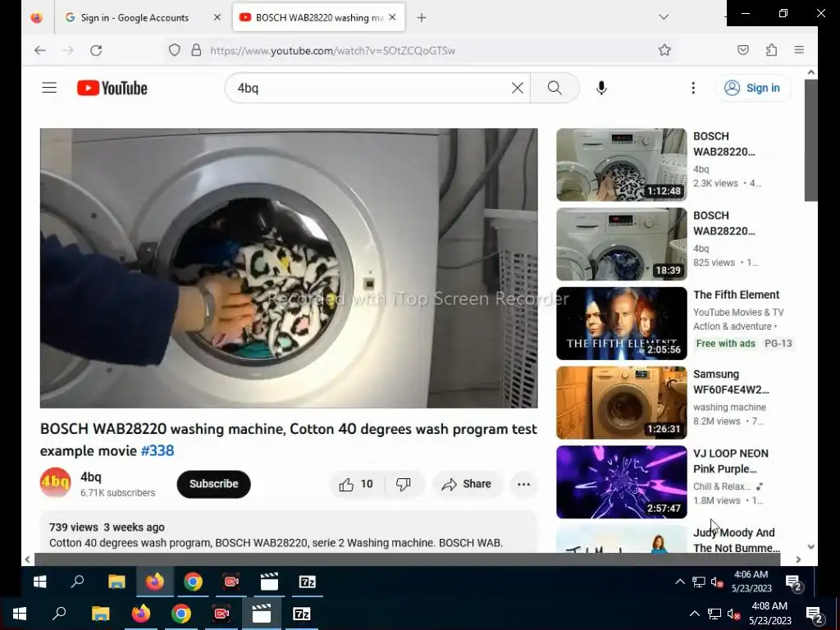Open Judy Moody And The Not Bummer title
Image resolution: width=840 pixels, height=630 pixels.
pos(737,540)
